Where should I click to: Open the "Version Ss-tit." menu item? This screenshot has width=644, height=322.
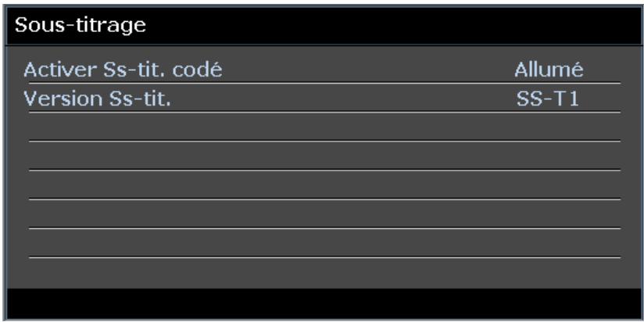point(98,99)
